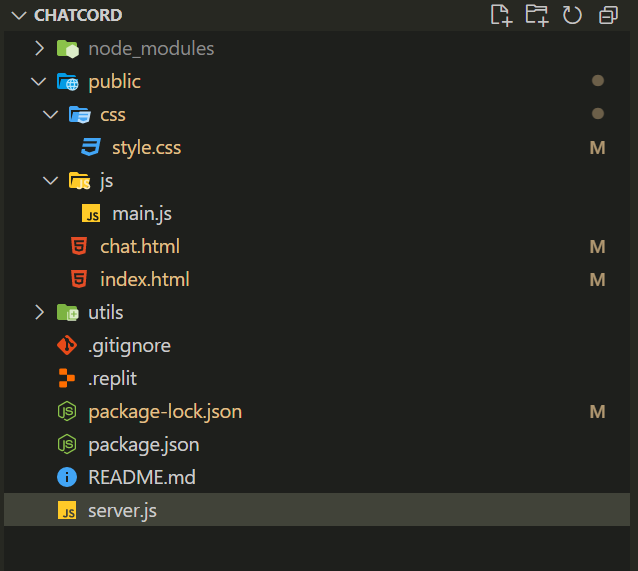Click the New Folder icon

[537, 15]
